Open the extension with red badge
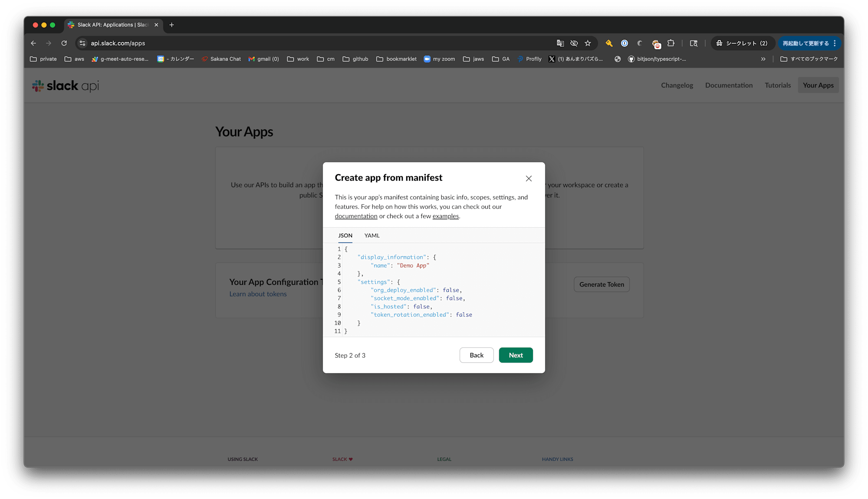 point(656,43)
